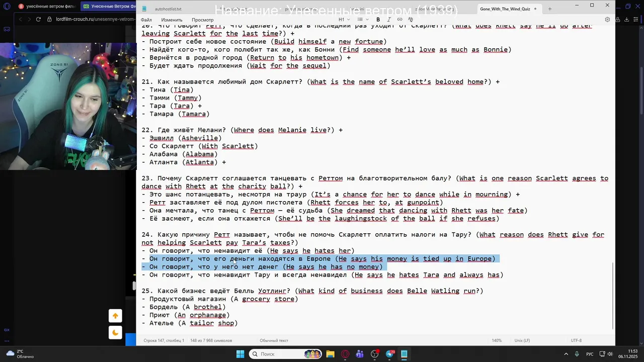The height and width of the screenshot is (362, 644).
Task: Open Opera browser from the taskbar
Action: point(345,354)
